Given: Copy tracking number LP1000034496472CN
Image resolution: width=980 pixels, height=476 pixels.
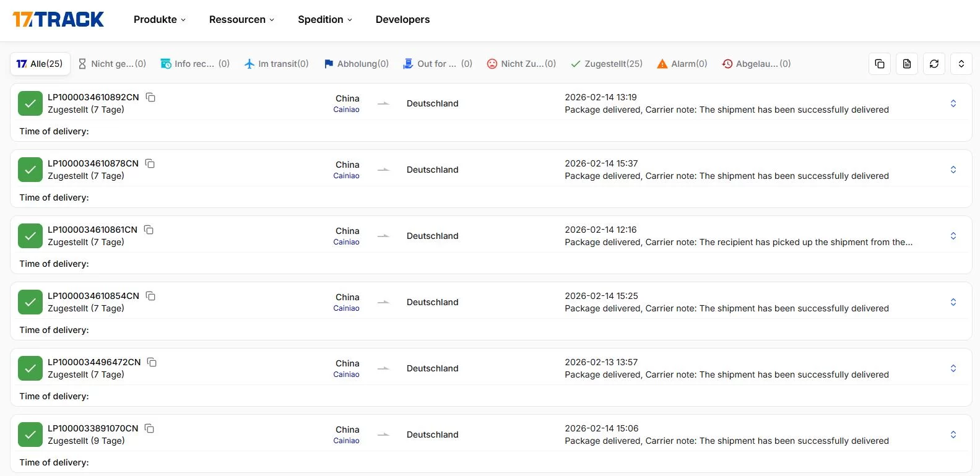Looking at the screenshot, I should [152, 362].
